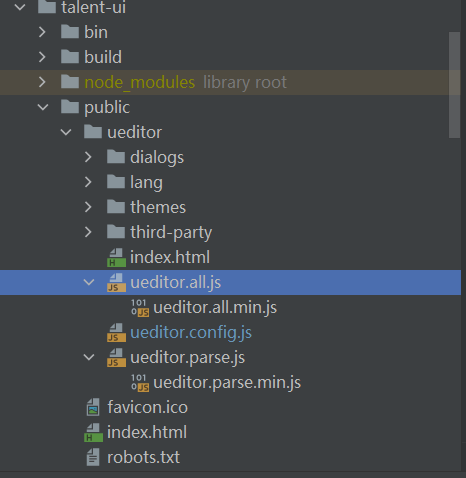Click HTML icon of public's index.html

tap(93, 433)
